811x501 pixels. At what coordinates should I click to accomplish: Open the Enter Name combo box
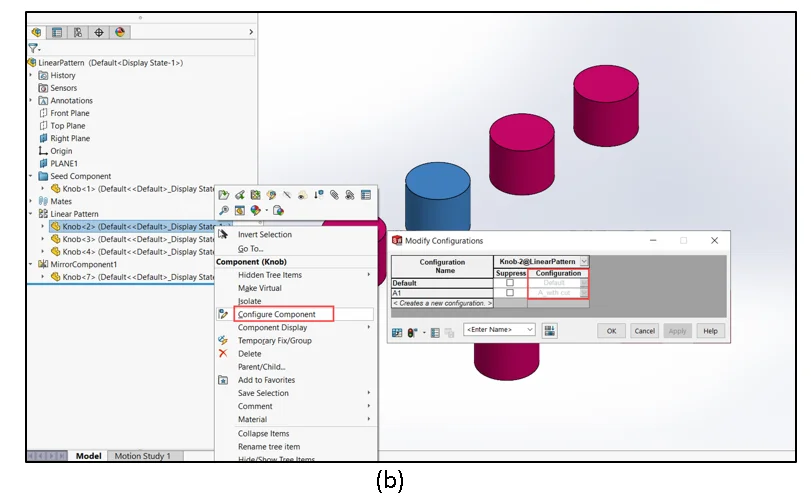pyautogui.click(x=499, y=329)
